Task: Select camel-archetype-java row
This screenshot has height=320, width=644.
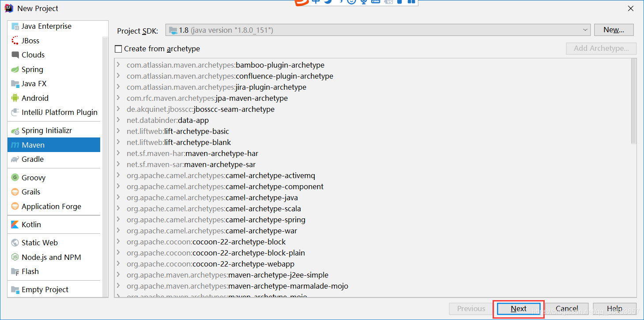Action: pyautogui.click(x=372, y=198)
